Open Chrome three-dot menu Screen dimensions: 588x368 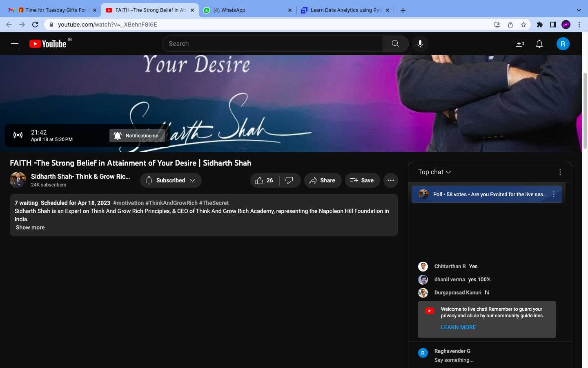tap(579, 25)
